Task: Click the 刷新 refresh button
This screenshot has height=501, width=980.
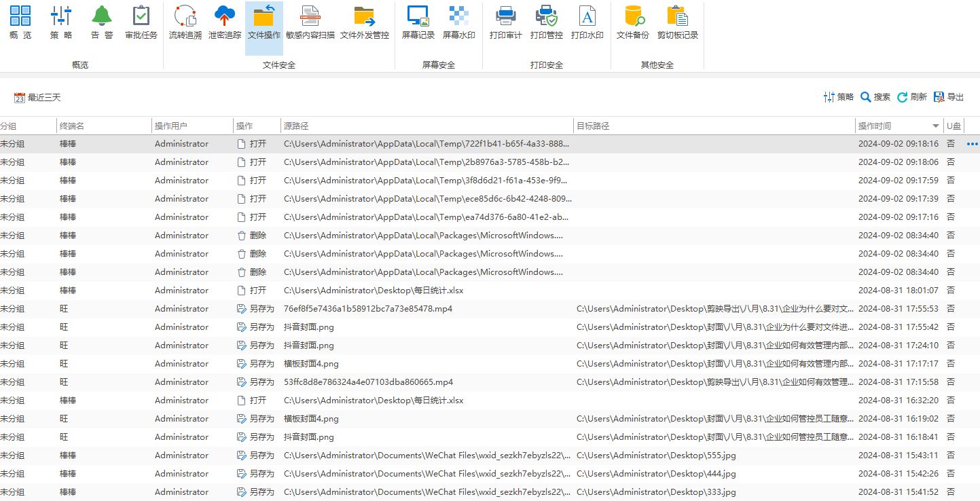Action: point(912,97)
